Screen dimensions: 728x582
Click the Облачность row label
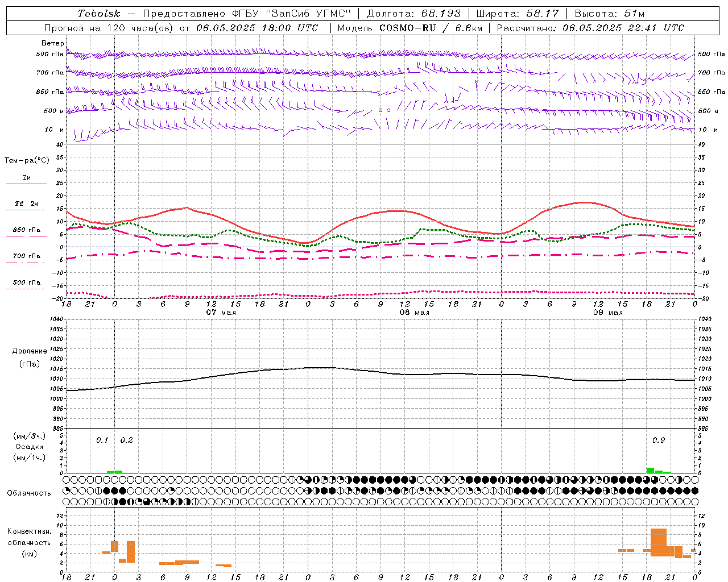click(29, 493)
